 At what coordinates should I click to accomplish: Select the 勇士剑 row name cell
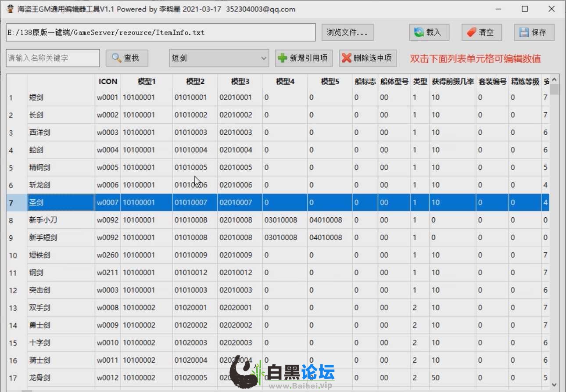pos(61,325)
